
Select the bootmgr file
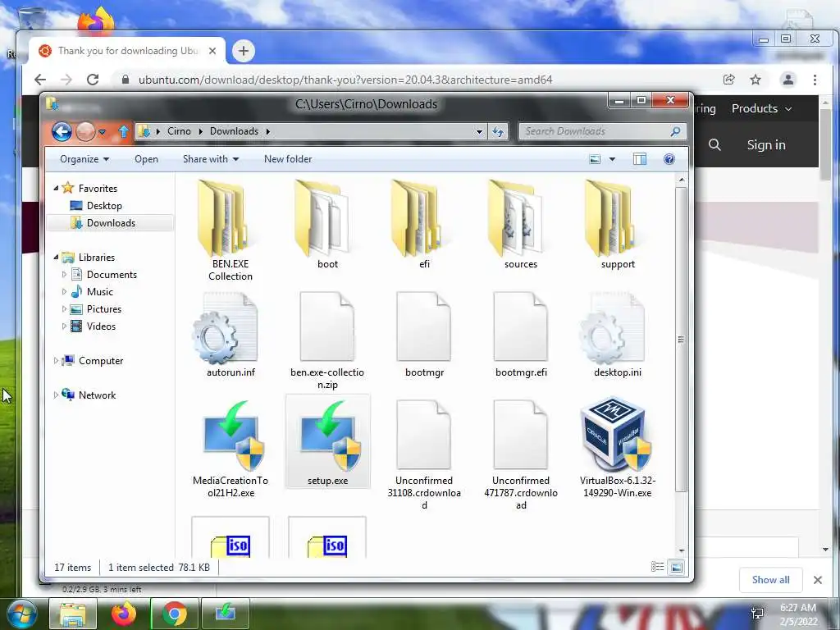424,335
